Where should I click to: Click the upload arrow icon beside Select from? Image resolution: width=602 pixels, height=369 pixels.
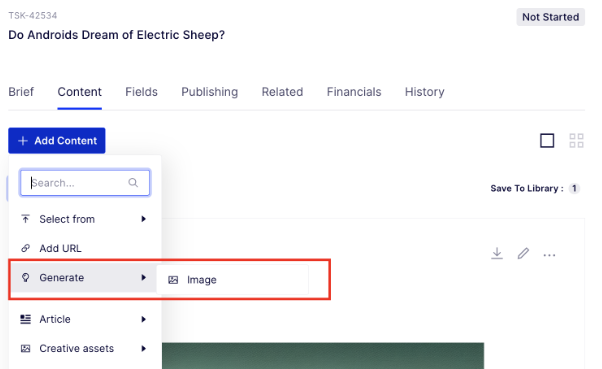coord(25,219)
